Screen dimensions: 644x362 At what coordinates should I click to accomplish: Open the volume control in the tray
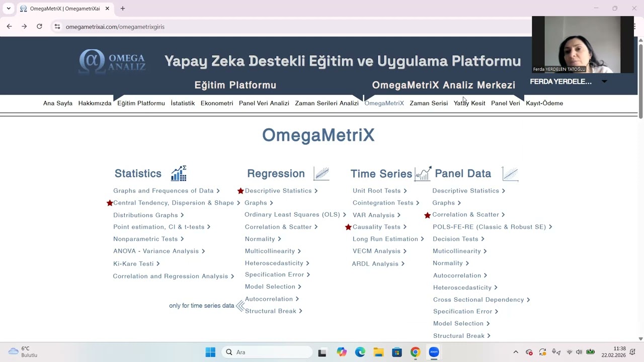tap(579, 352)
